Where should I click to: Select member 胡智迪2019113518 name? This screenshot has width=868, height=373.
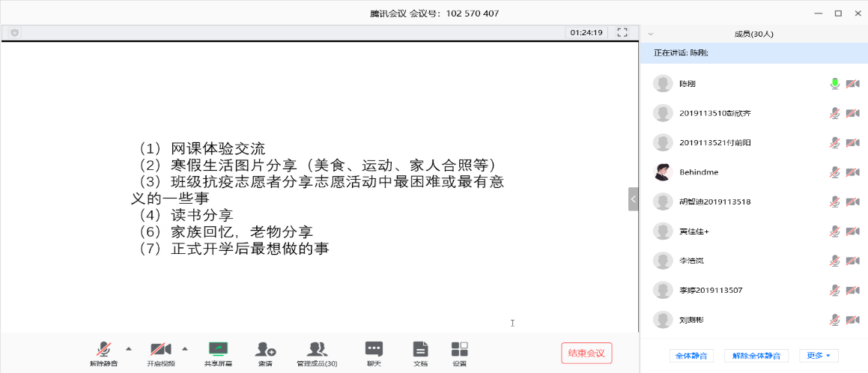point(714,201)
